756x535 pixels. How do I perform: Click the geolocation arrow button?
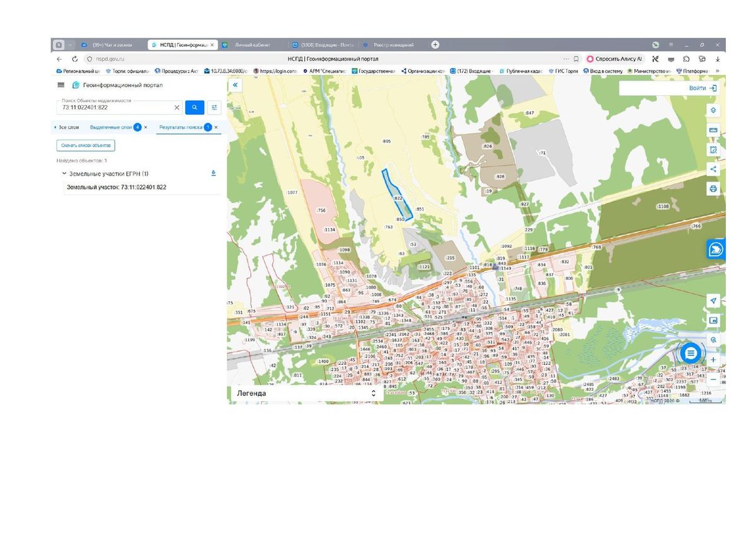click(713, 301)
